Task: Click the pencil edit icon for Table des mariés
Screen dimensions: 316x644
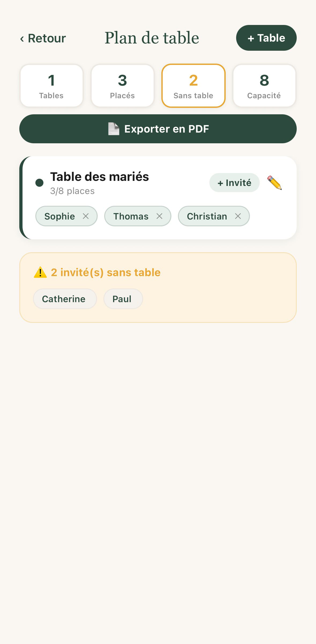Action: [274, 183]
